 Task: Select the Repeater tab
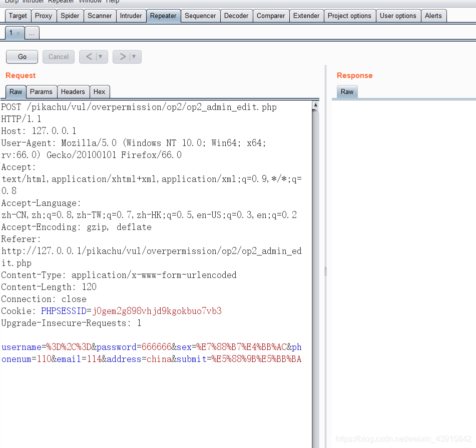coord(163,16)
